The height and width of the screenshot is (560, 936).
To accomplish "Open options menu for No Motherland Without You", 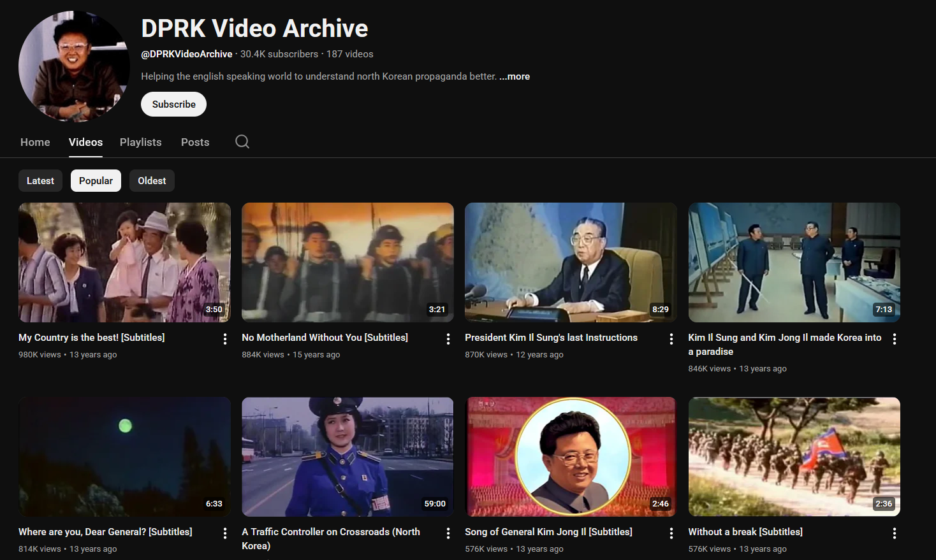I will (x=448, y=339).
